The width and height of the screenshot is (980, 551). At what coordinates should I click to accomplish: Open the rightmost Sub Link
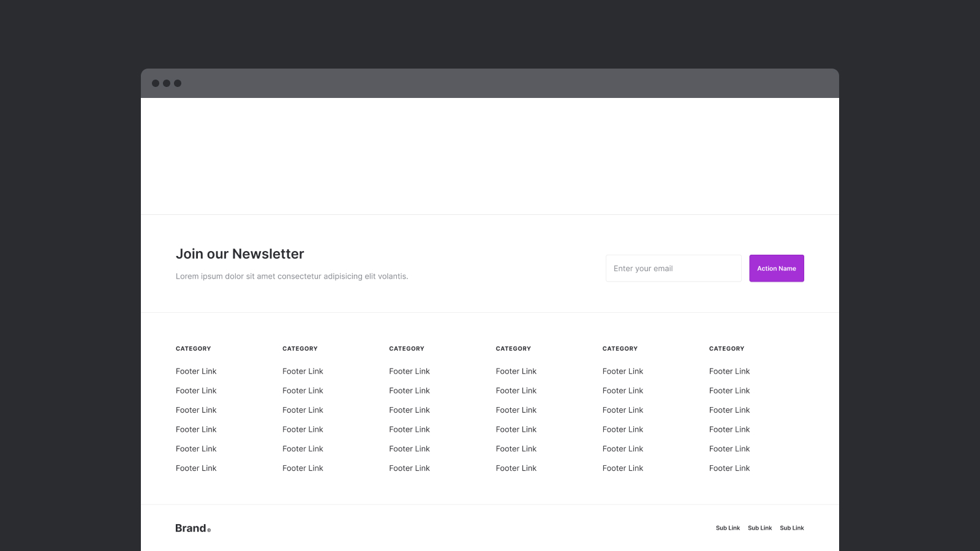(x=791, y=528)
